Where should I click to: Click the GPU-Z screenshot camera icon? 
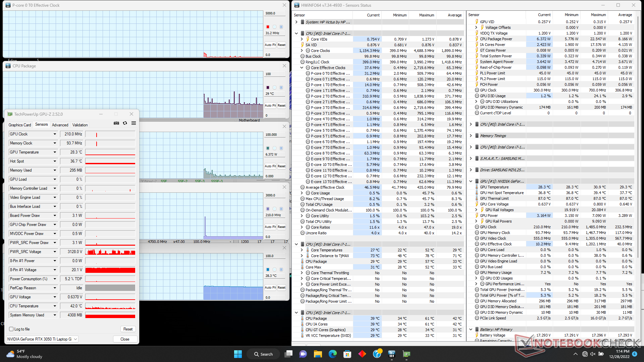(116, 123)
